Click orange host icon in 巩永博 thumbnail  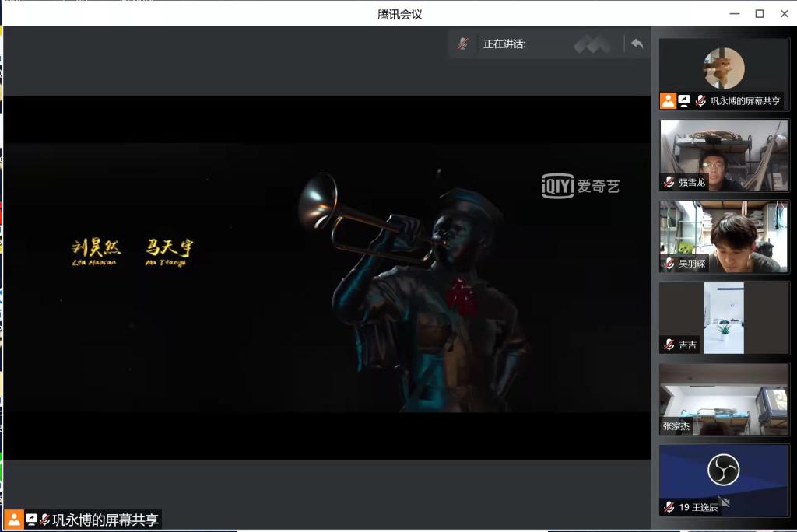click(x=668, y=100)
